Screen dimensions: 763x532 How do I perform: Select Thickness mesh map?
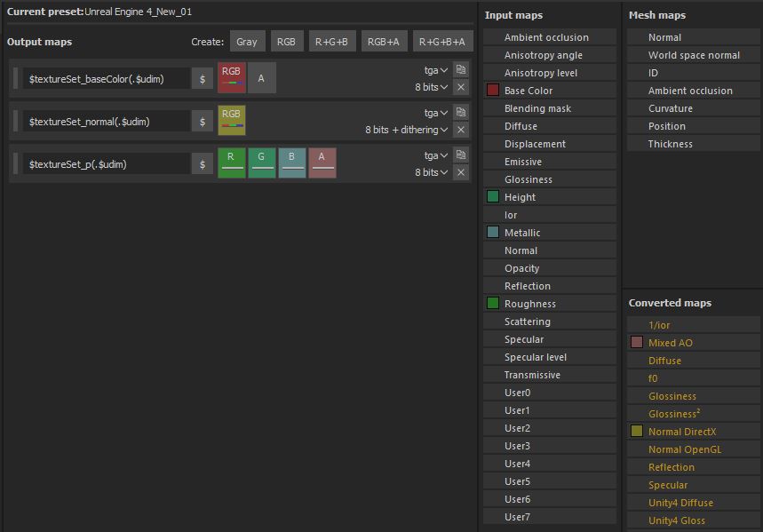coord(694,144)
